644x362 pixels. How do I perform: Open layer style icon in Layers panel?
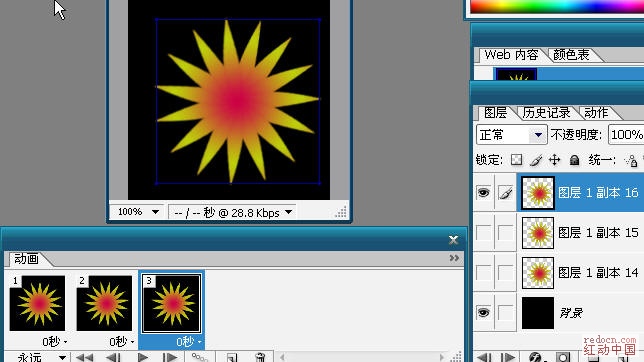[x=535, y=357]
